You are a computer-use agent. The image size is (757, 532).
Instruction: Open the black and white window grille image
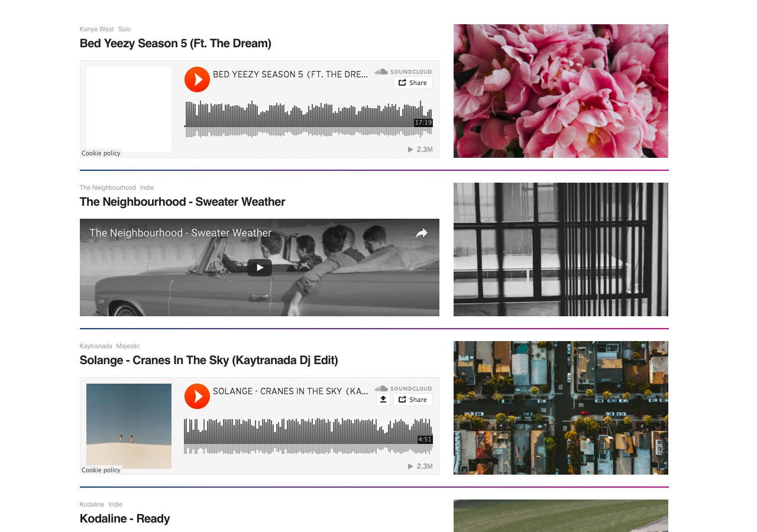(561, 249)
